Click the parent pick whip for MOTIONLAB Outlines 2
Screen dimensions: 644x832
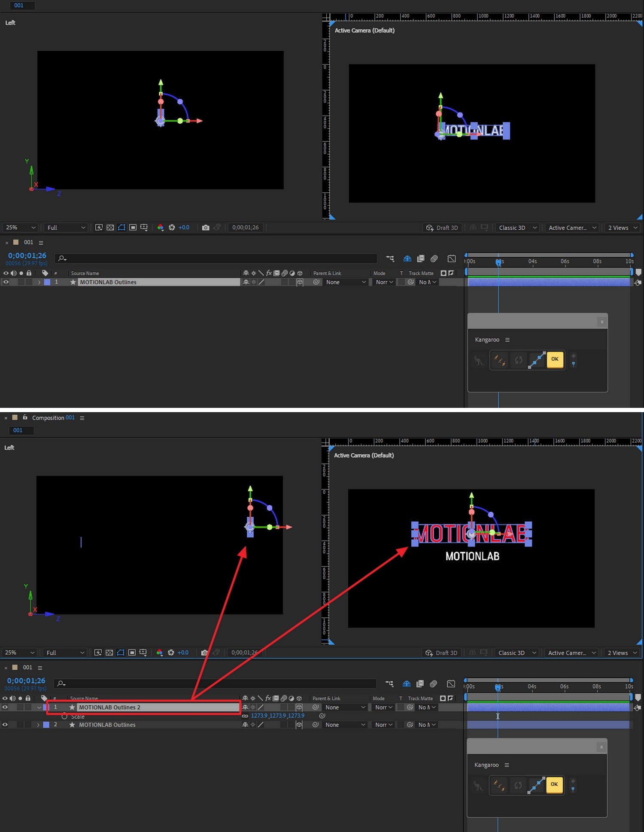pos(316,707)
